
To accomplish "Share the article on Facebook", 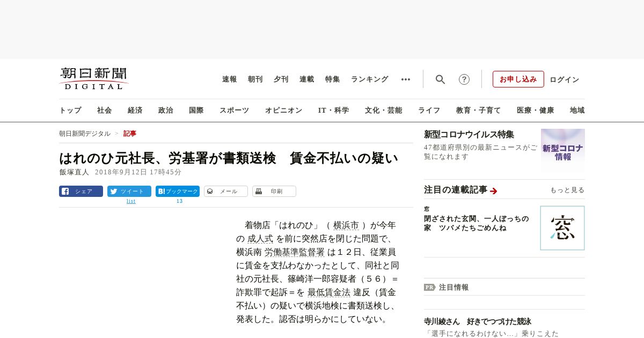I will 81,192.
